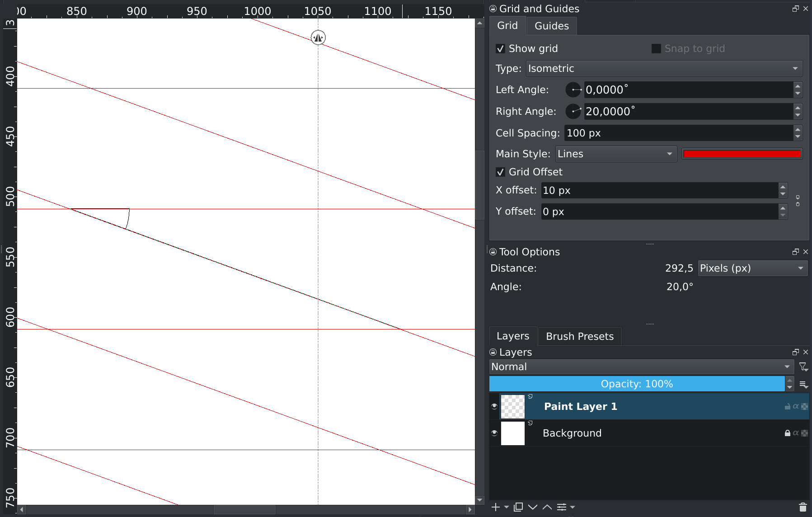Toggle the Grid Offset checkbox

click(x=500, y=172)
